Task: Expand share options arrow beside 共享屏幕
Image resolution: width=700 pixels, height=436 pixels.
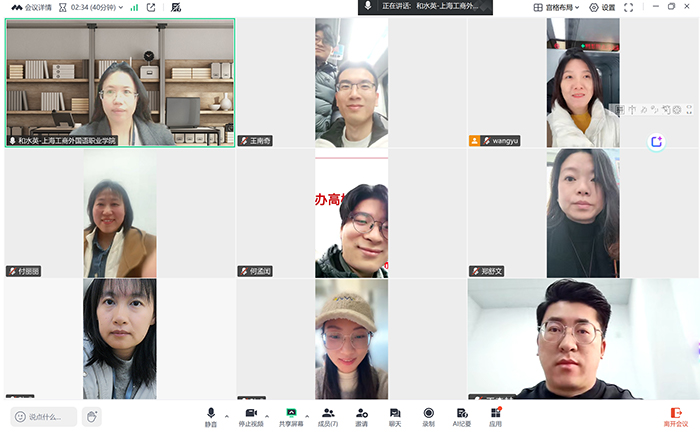Action: [x=307, y=416]
